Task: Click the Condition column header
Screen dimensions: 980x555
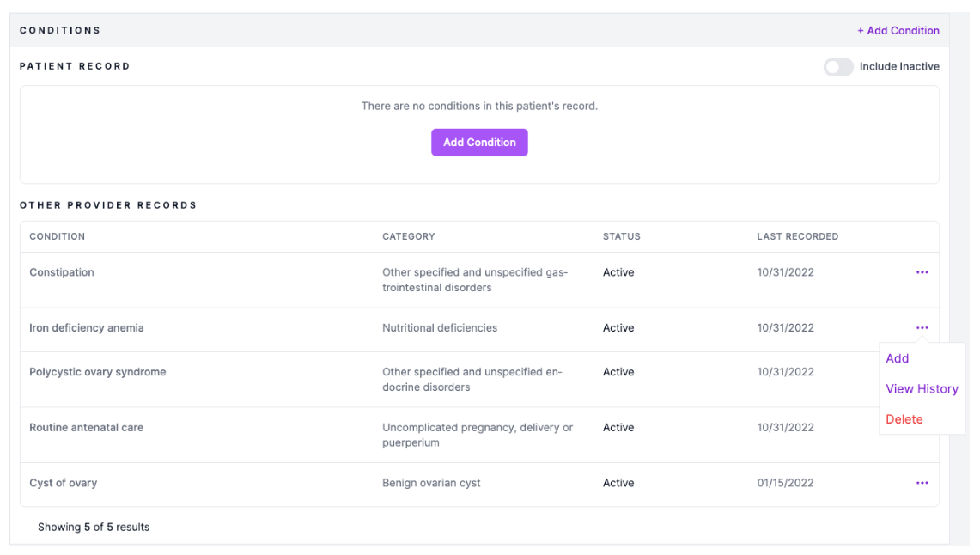Action: pyautogui.click(x=58, y=236)
